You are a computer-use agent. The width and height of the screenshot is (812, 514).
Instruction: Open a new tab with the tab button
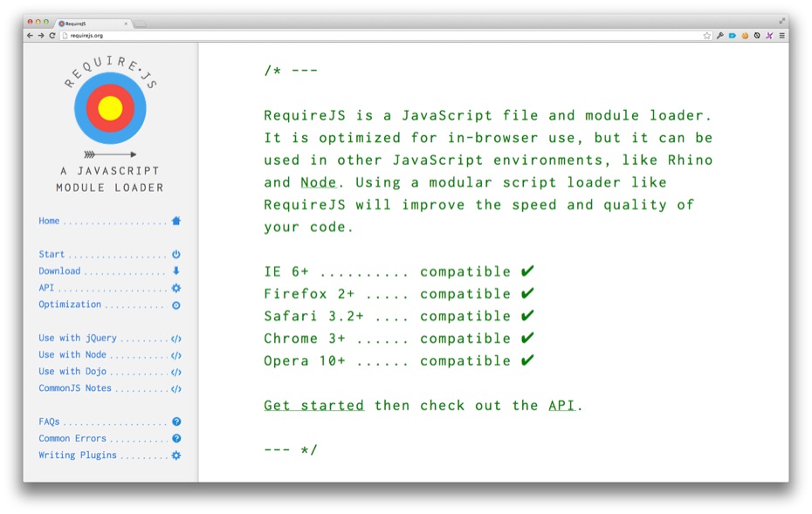(141, 24)
